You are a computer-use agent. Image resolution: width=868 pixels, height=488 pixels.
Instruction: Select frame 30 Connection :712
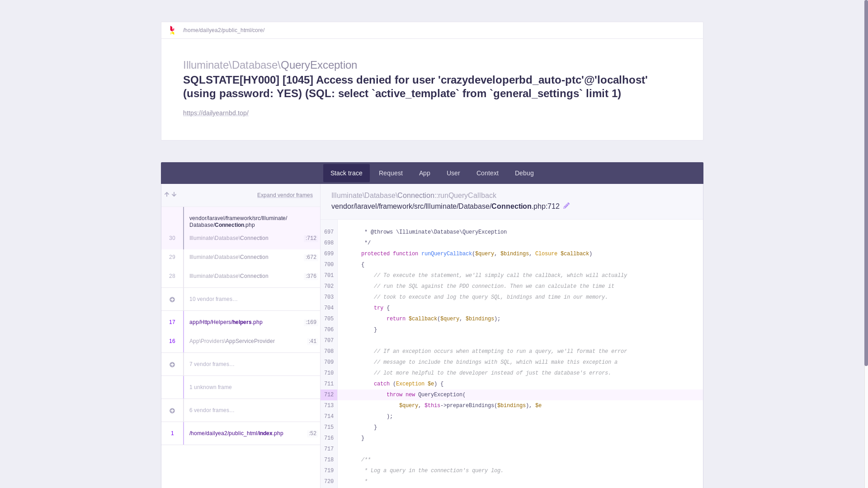point(241,228)
